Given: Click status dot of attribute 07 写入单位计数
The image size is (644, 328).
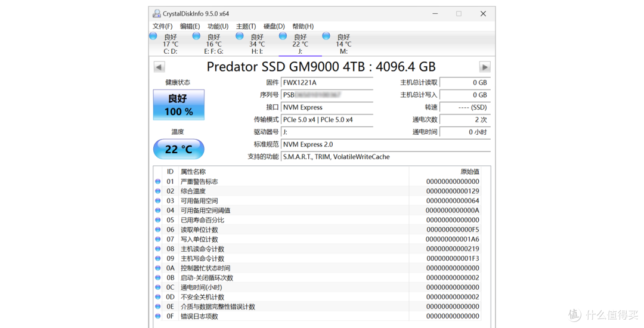Looking at the screenshot, I should click(x=157, y=239).
